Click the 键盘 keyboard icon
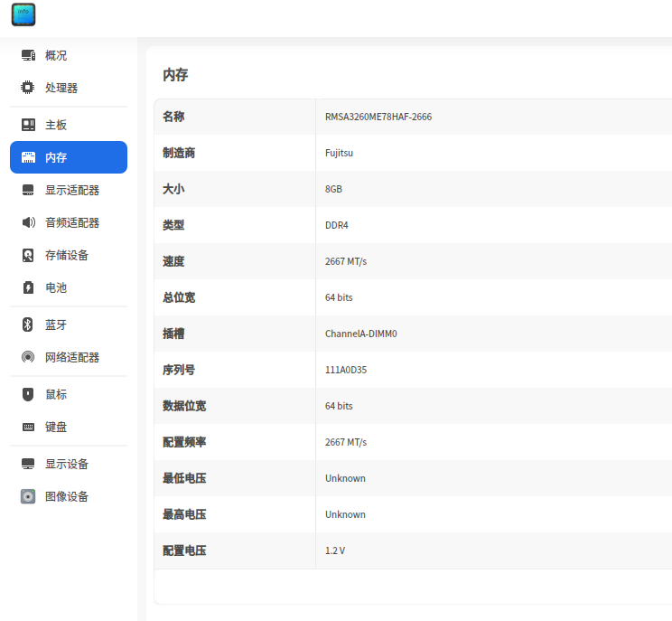This screenshot has height=621, width=672. (28, 427)
